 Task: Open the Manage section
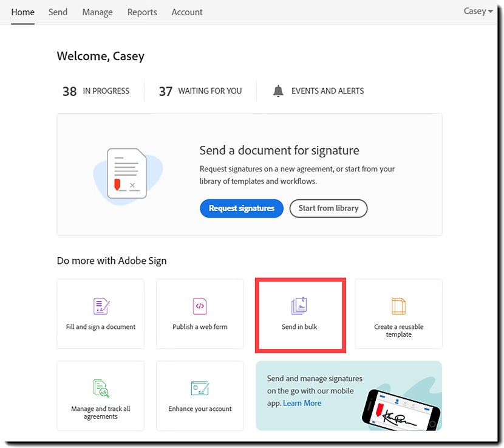(97, 12)
